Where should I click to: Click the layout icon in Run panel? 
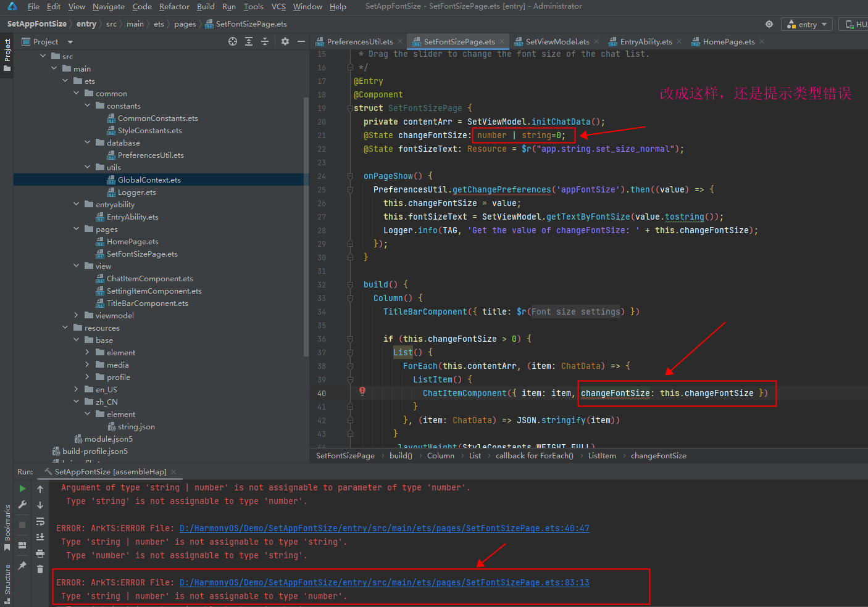pos(22,545)
